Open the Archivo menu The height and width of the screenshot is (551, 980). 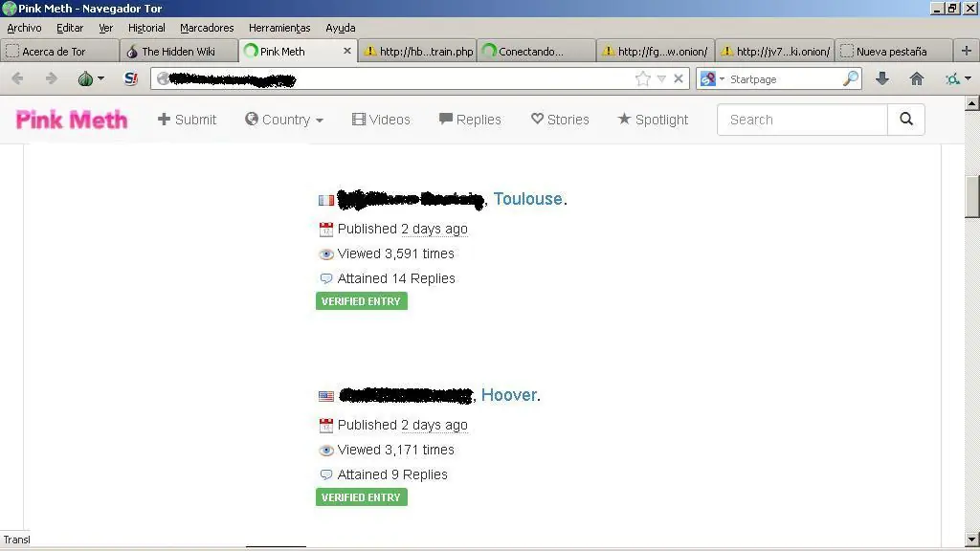pyautogui.click(x=24, y=28)
